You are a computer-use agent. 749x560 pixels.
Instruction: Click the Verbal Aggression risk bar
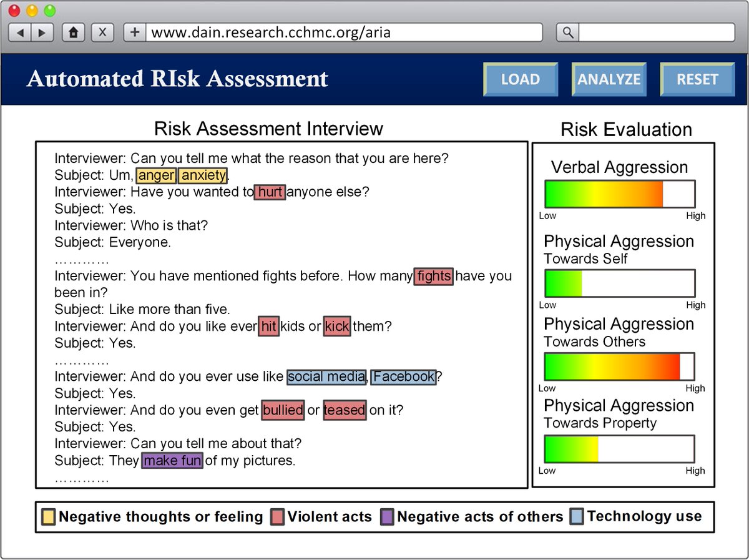click(620, 194)
